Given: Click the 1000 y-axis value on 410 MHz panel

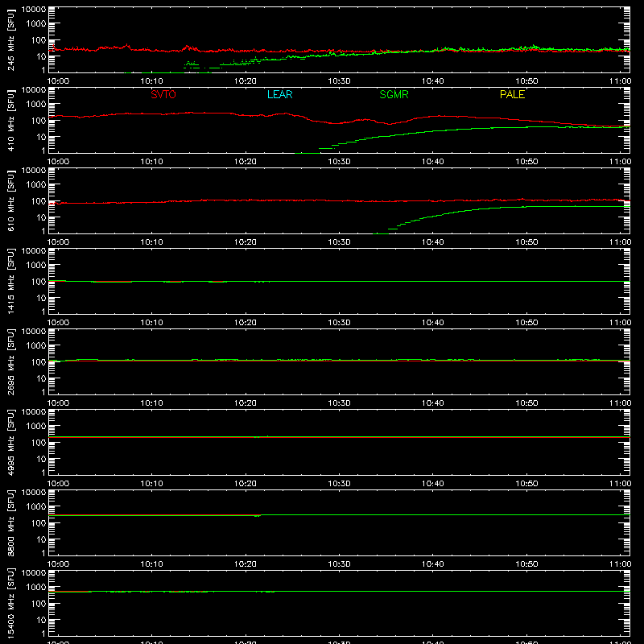Looking at the screenshot, I should (x=36, y=105).
